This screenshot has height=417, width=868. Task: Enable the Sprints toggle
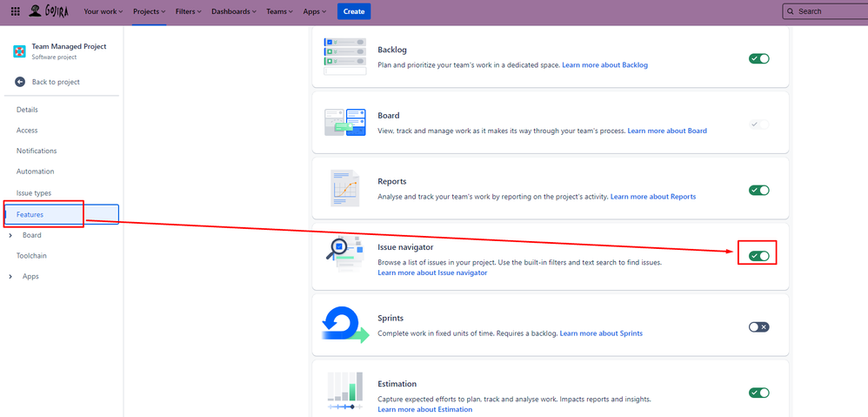(x=759, y=326)
